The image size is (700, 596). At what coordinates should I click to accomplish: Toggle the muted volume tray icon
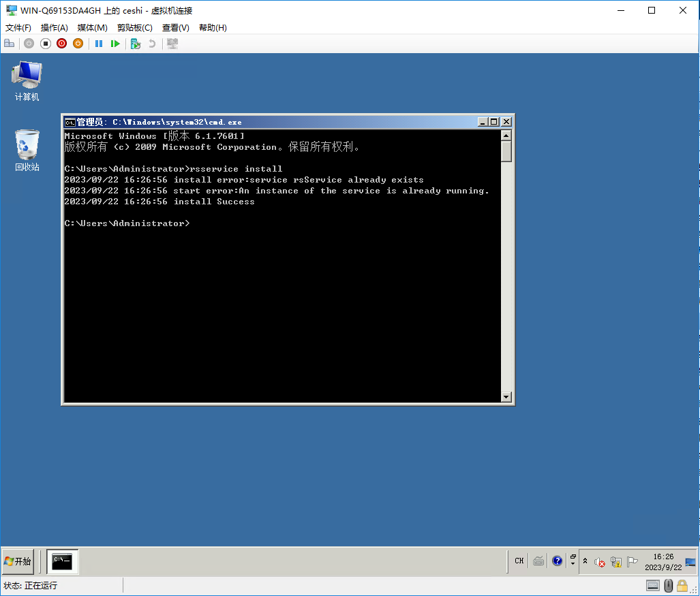click(600, 562)
